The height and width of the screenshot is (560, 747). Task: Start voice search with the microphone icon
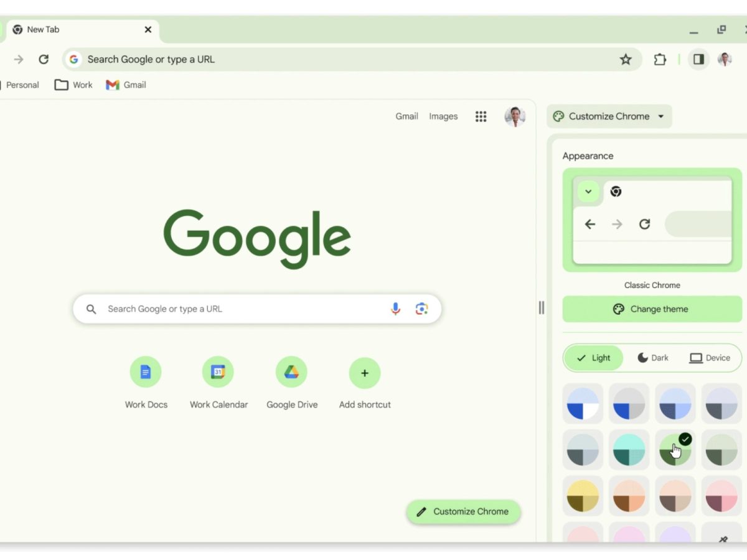(395, 309)
